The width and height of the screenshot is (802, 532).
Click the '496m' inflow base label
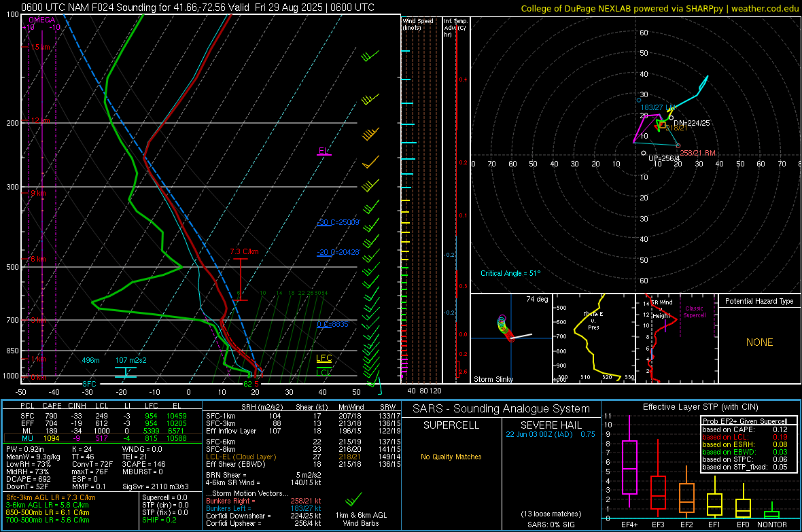pyautogui.click(x=90, y=360)
